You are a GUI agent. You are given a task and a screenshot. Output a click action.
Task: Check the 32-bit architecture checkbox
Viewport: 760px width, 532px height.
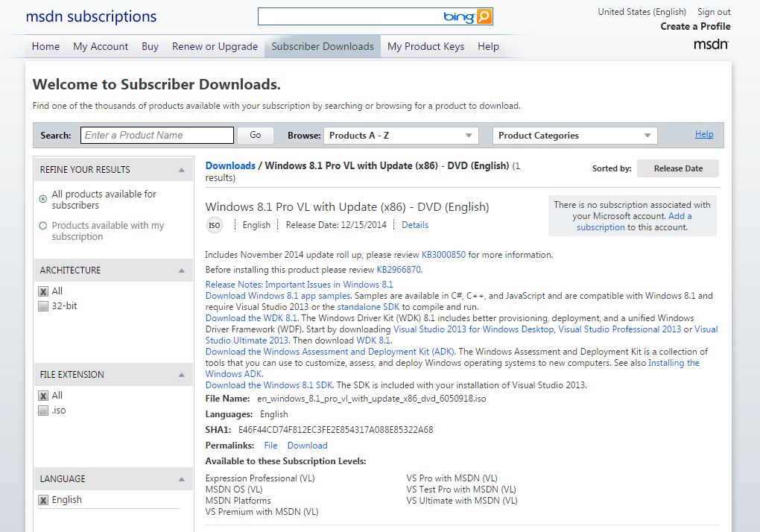tap(43, 306)
